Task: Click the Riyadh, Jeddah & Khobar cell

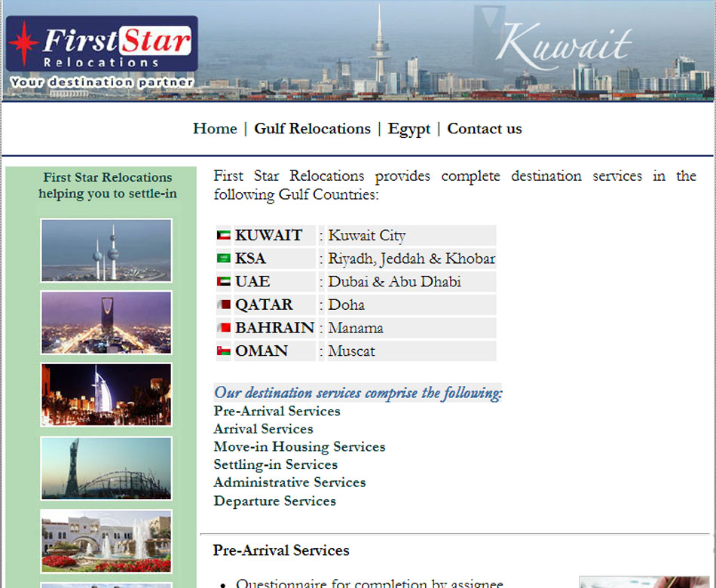Action: [412, 259]
